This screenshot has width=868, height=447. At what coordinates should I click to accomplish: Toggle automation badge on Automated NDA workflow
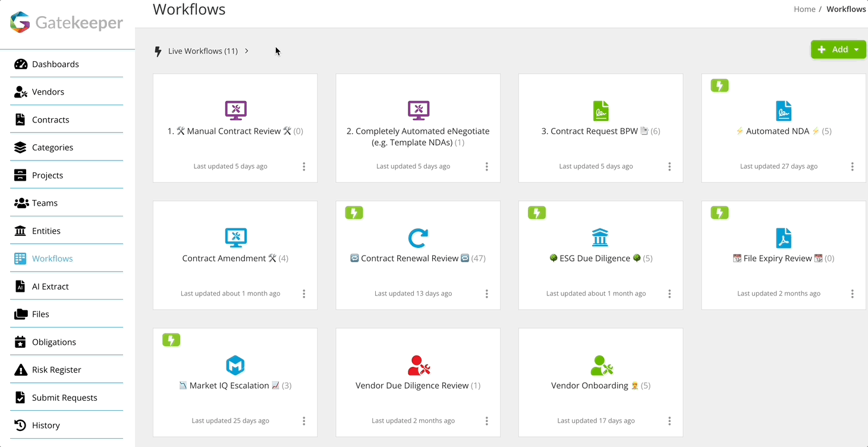click(x=720, y=86)
